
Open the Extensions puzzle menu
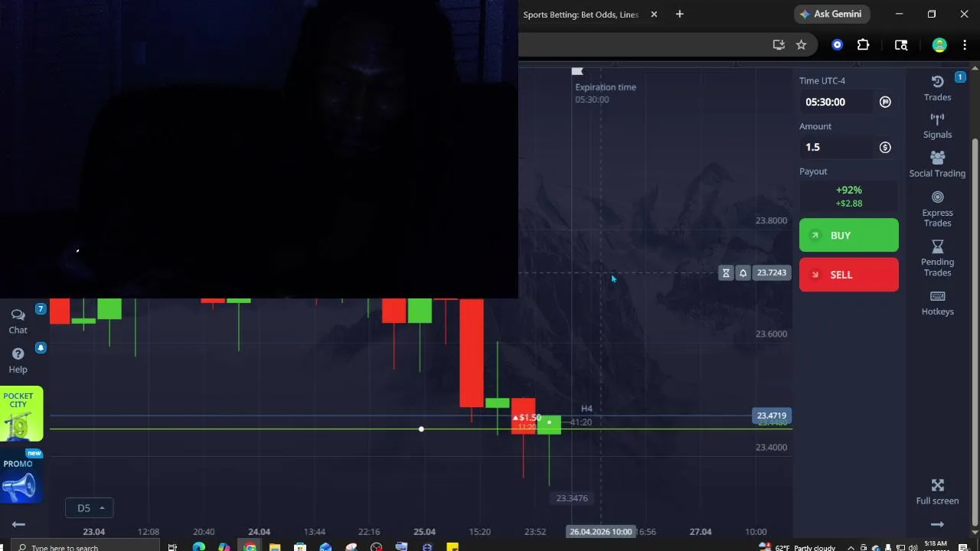click(863, 44)
